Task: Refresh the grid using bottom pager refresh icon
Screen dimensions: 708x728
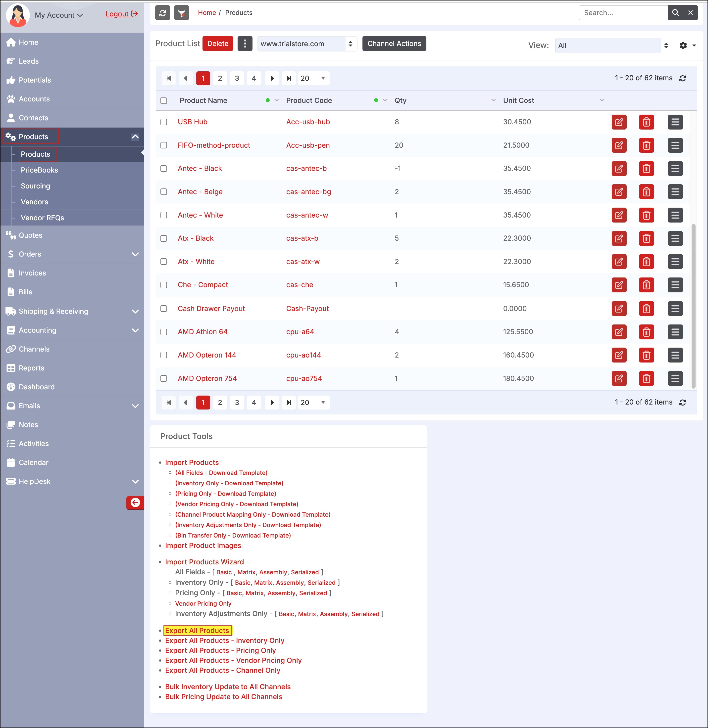Action: [683, 403]
